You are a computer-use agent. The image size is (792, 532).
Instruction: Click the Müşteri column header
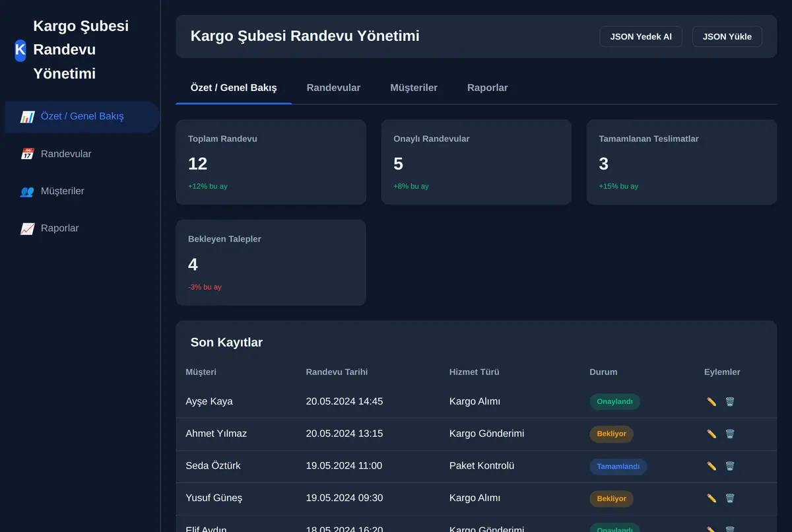[201, 372]
